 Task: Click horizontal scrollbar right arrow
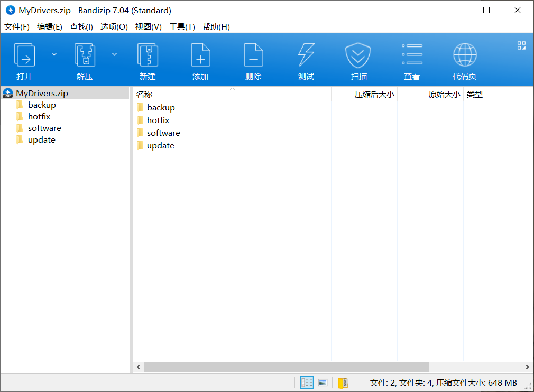click(527, 367)
